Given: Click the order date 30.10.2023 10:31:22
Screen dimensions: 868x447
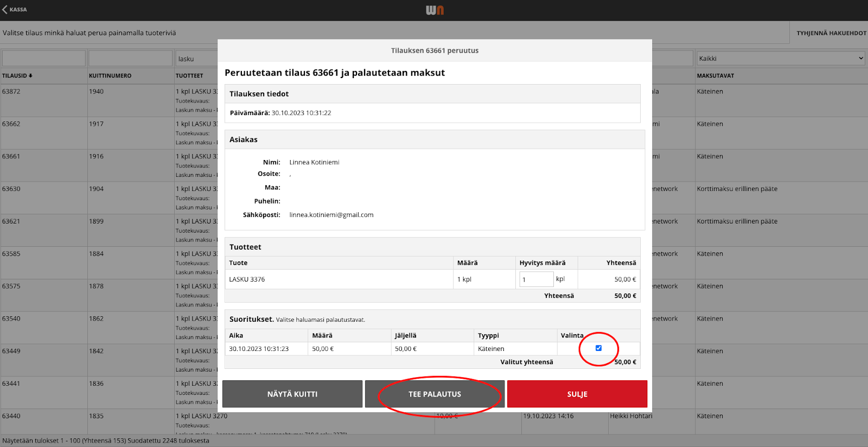Looking at the screenshot, I should 301,113.
